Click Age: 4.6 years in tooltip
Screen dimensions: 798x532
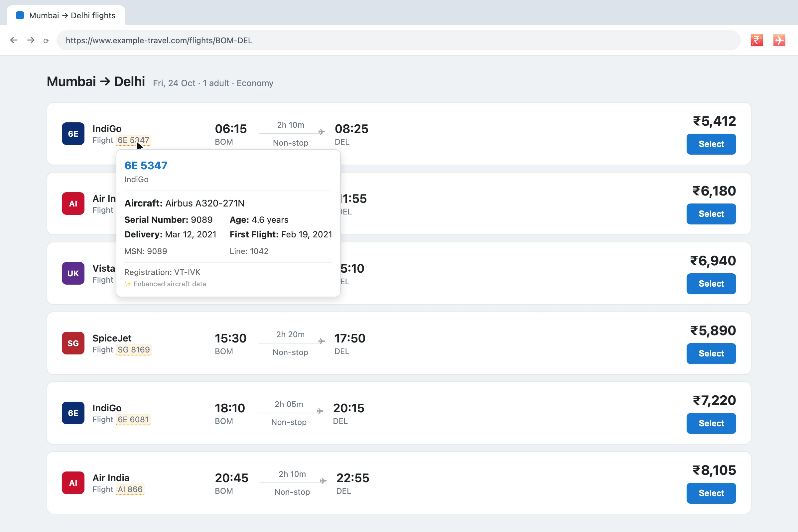(x=259, y=220)
